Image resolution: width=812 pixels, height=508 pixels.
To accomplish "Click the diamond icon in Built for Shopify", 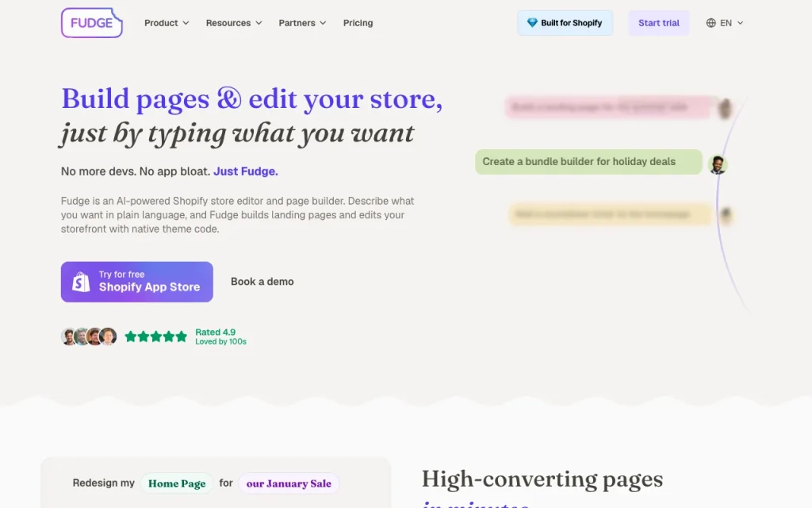I will click(x=532, y=23).
